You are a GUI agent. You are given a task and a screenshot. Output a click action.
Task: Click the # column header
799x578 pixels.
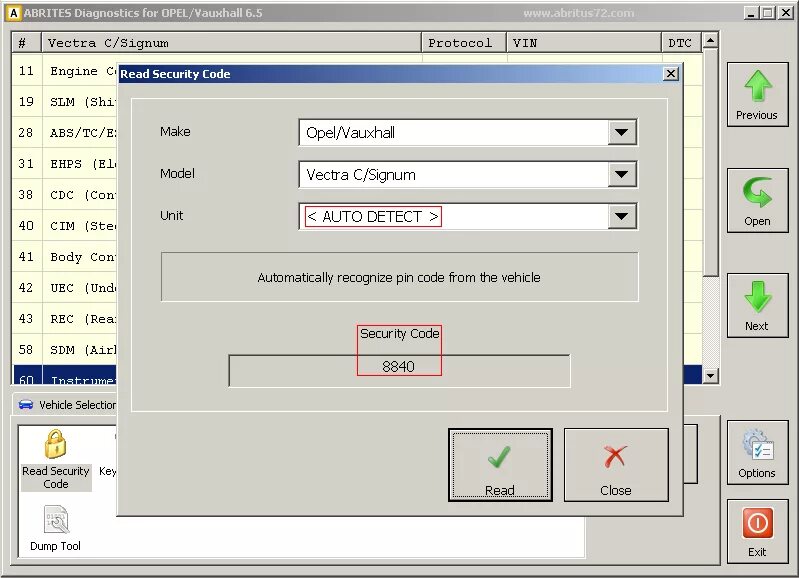click(x=26, y=43)
